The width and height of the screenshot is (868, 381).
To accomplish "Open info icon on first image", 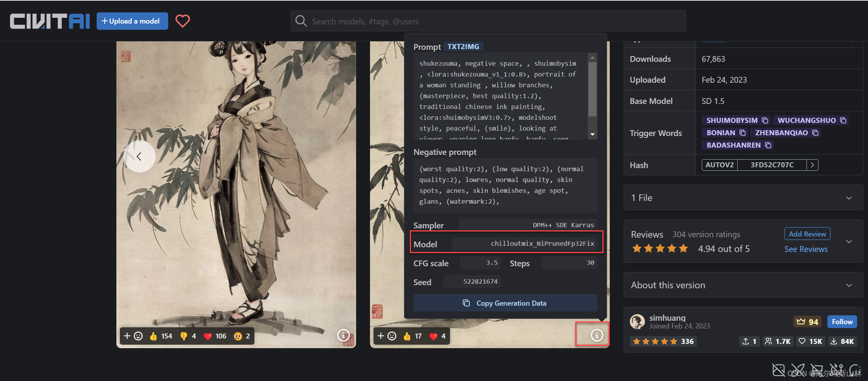I will pos(343,335).
